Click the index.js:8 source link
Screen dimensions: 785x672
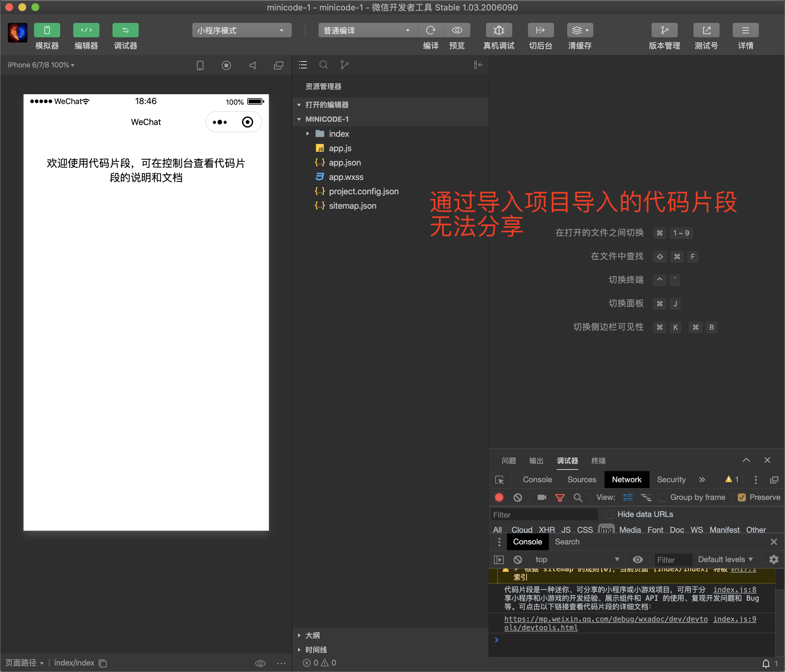click(x=734, y=590)
